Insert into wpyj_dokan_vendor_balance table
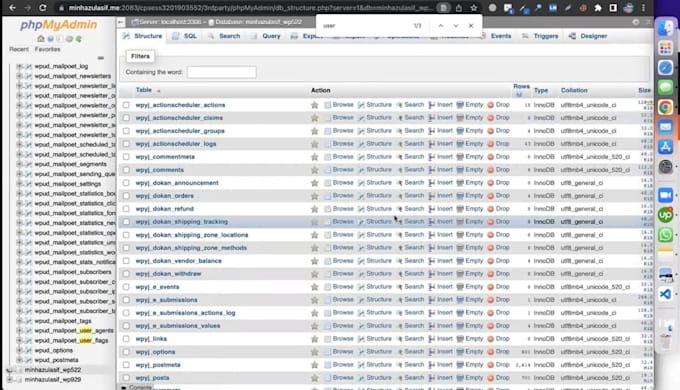The image size is (680, 390). [x=440, y=261]
